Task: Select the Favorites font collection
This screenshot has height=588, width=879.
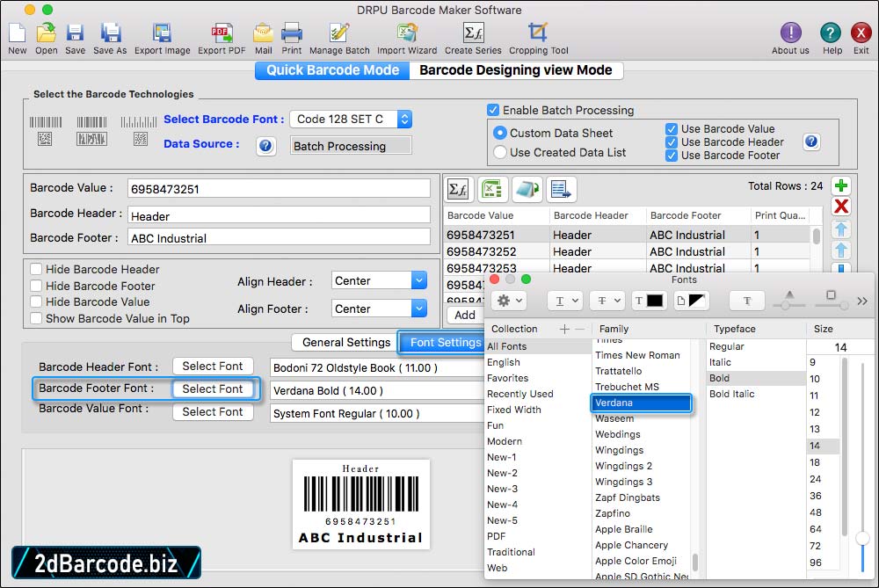Action: pos(508,378)
